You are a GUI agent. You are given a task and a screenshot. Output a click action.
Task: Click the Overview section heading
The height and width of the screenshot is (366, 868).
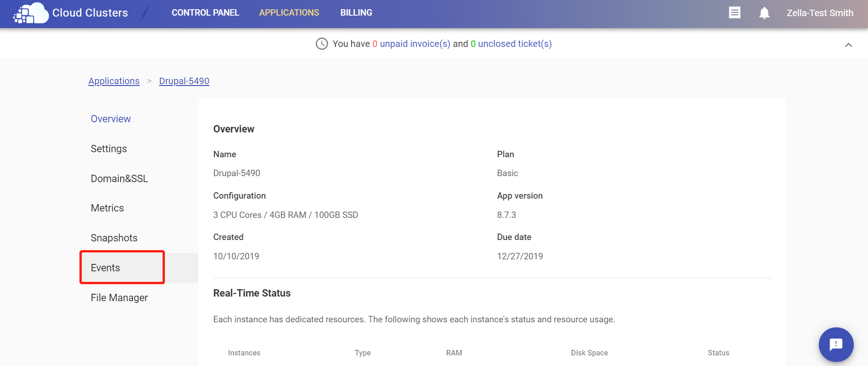(234, 129)
